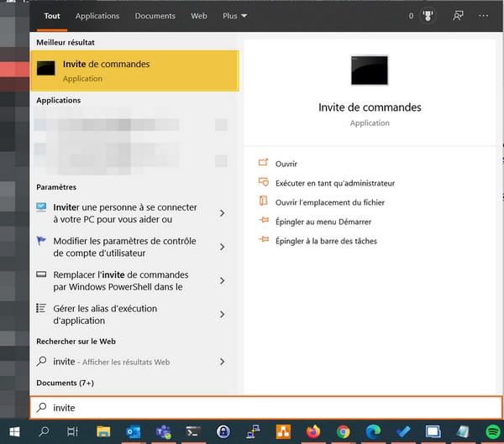Select 'Épingler à la barre des tâches'
This screenshot has height=444, width=504.
(325, 241)
